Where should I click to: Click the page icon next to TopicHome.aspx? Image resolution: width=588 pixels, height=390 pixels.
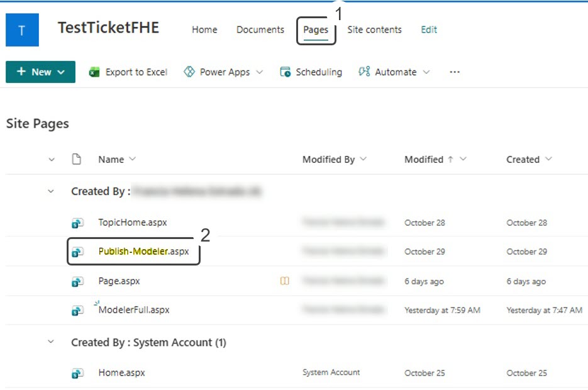pos(77,222)
